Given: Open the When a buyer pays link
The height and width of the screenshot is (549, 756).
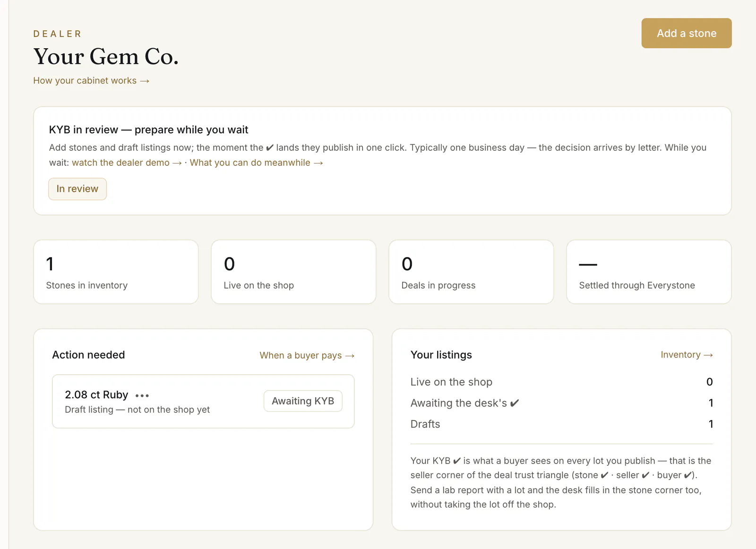Looking at the screenshot, I should (307, 355).
